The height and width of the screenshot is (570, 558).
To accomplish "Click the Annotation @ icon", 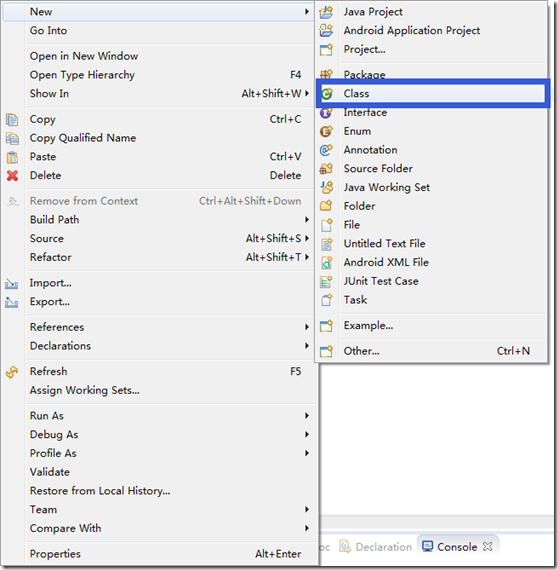I will (x=326, y=150).
